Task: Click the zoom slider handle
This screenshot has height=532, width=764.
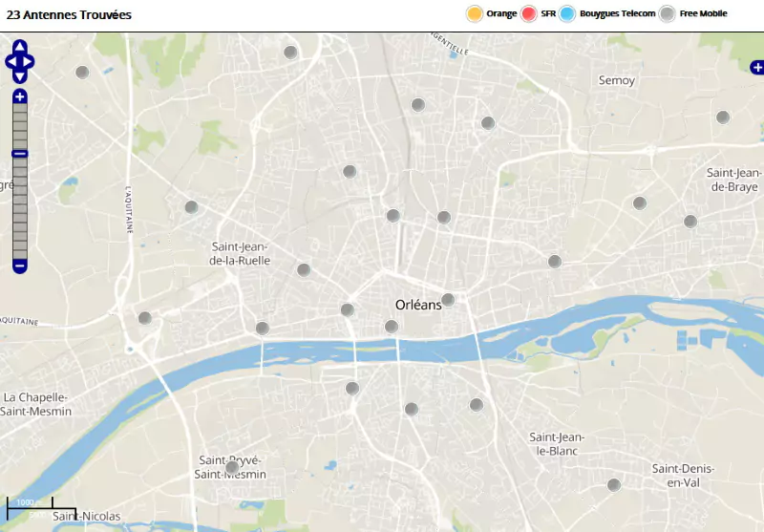Action: click(20, 154)
